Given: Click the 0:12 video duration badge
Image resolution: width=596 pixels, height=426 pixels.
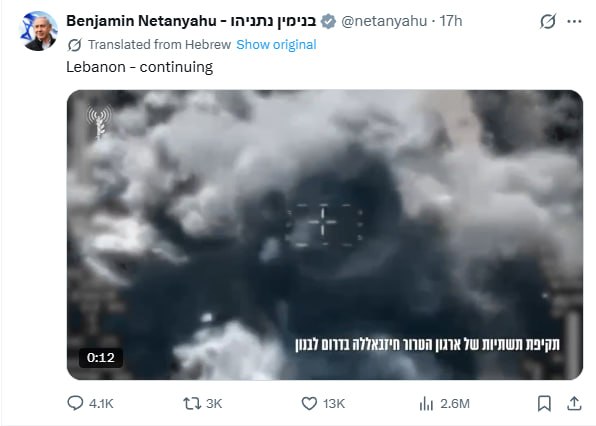Looking at the screenshot, I should click(x=101, y=358).
